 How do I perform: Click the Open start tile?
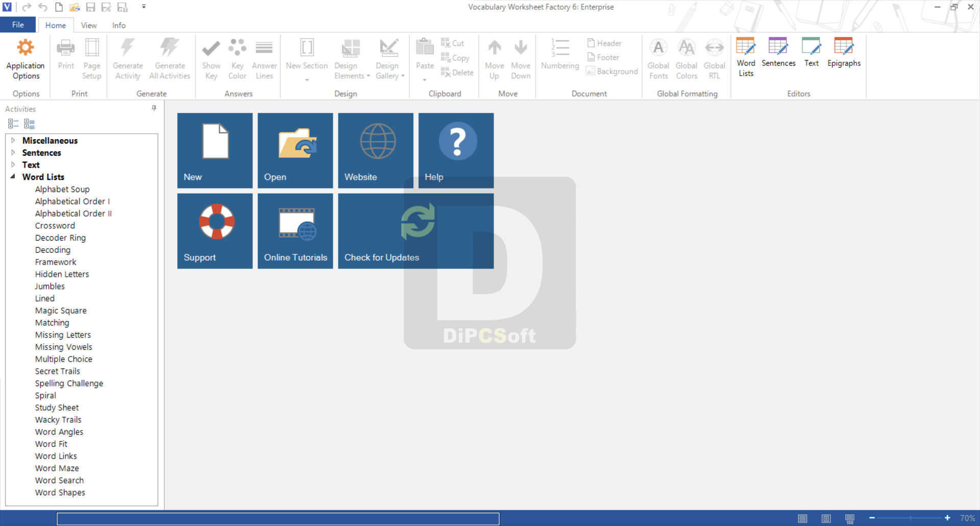click(295, 151)
